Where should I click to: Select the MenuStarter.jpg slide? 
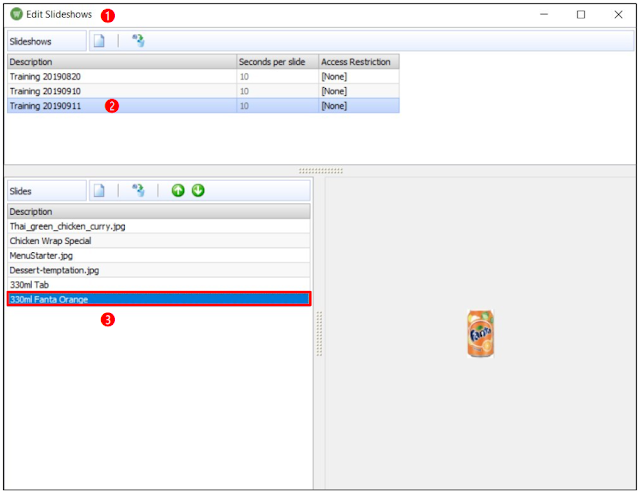(159, 256)
